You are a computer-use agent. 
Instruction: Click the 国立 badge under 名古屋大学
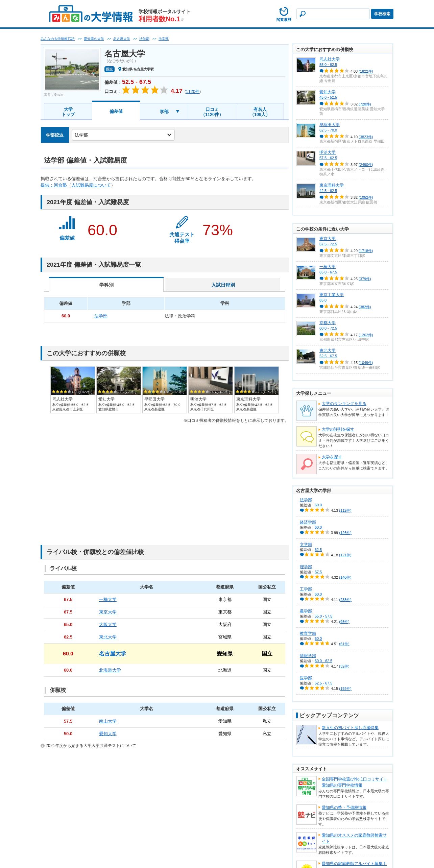coord(110,69)
